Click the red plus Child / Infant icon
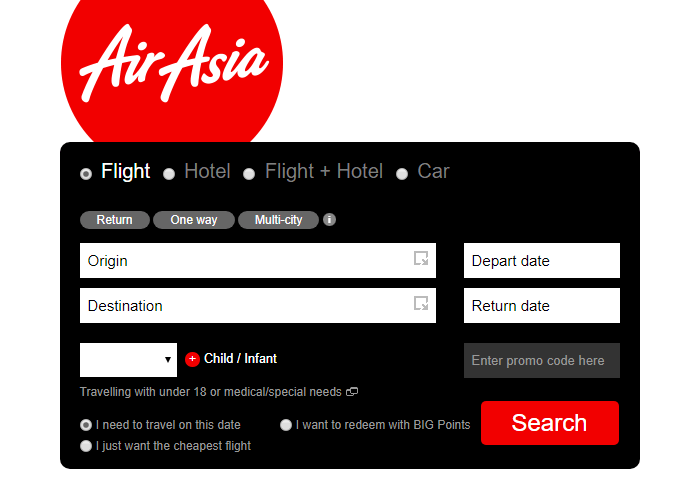700x495 pixels. pos(193,359)
